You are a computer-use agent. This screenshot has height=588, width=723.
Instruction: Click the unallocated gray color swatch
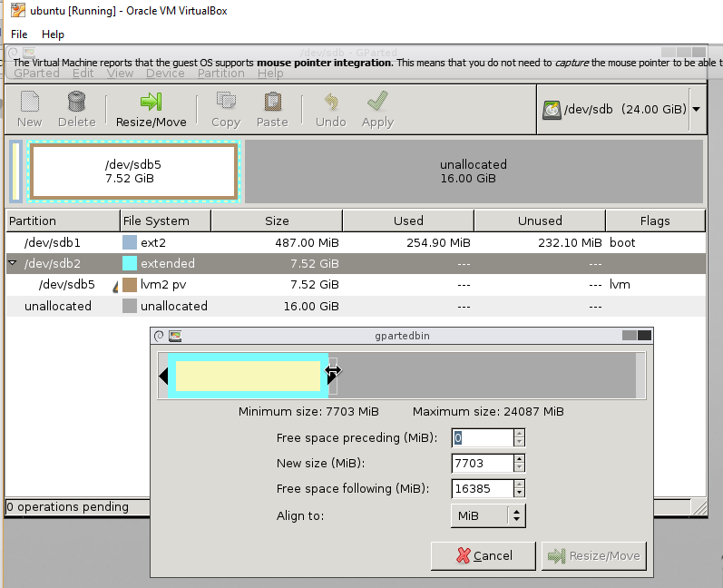pos(130,306)
